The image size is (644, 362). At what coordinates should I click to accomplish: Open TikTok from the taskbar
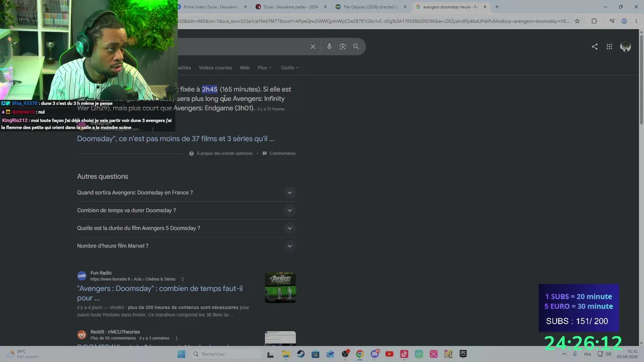point(404,354)
